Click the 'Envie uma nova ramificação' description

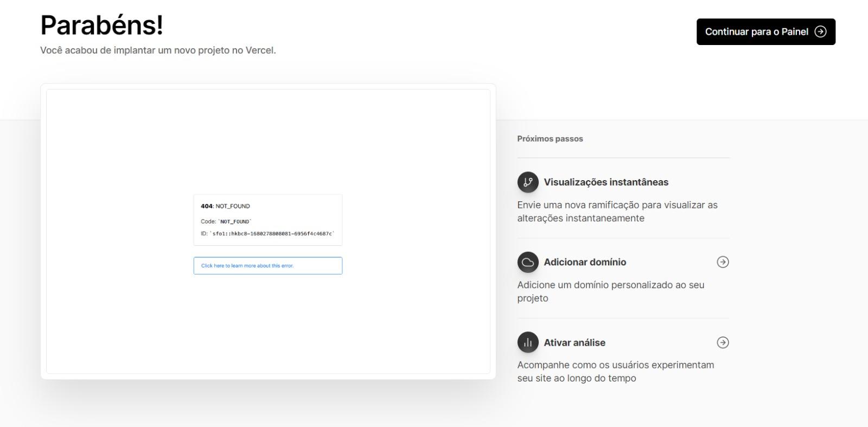(617, 212)
